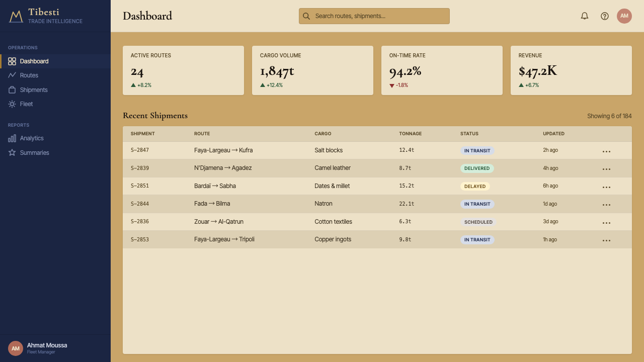Viewport: 644px width, 362px height.
Task: Sort by Updated column header
Action: (x=553, y=134)
